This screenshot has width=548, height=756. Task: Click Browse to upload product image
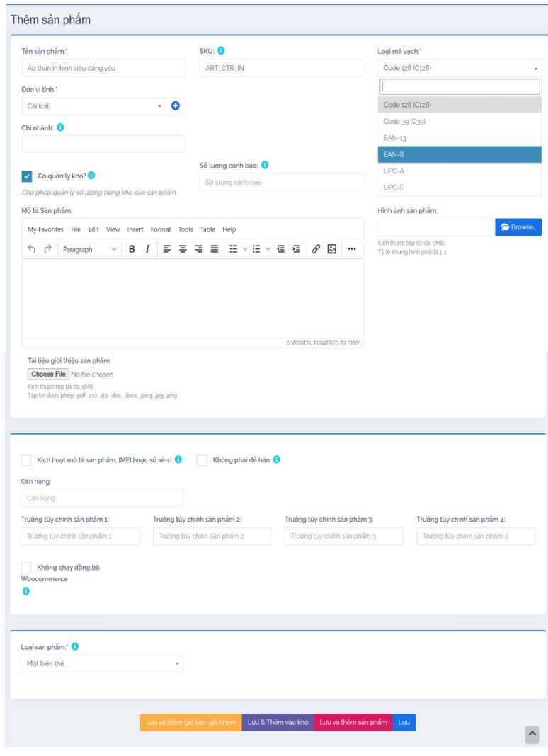click(518, 227)
